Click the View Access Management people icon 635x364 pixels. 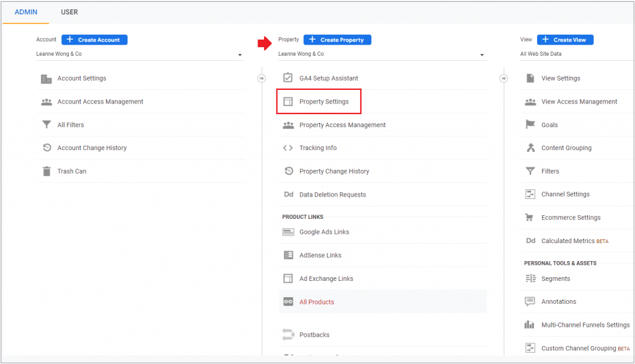point(530,102)
